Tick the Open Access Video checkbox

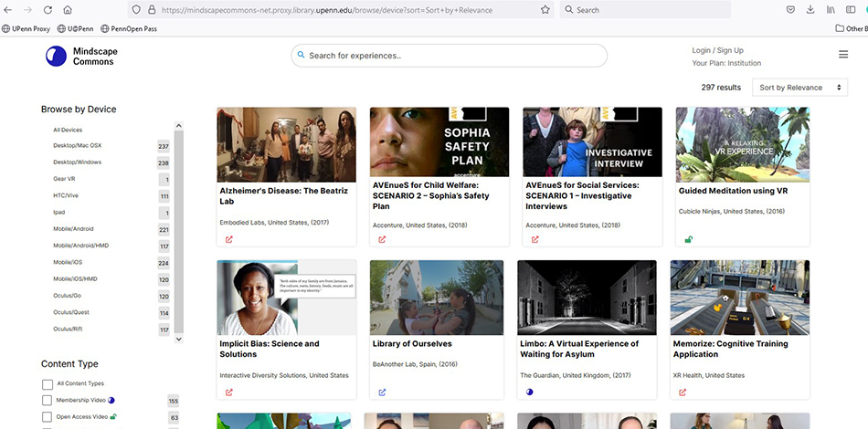point(48,417)
